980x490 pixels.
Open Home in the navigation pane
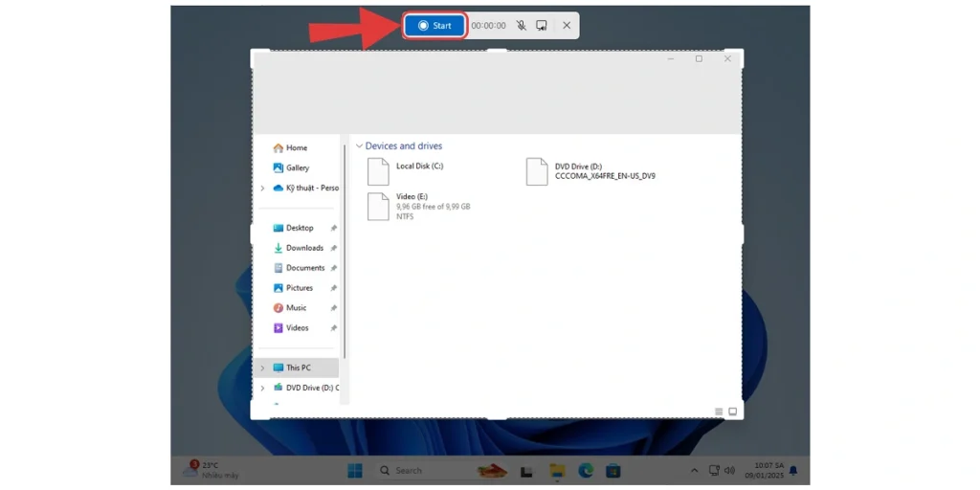(x=296, y=148)
